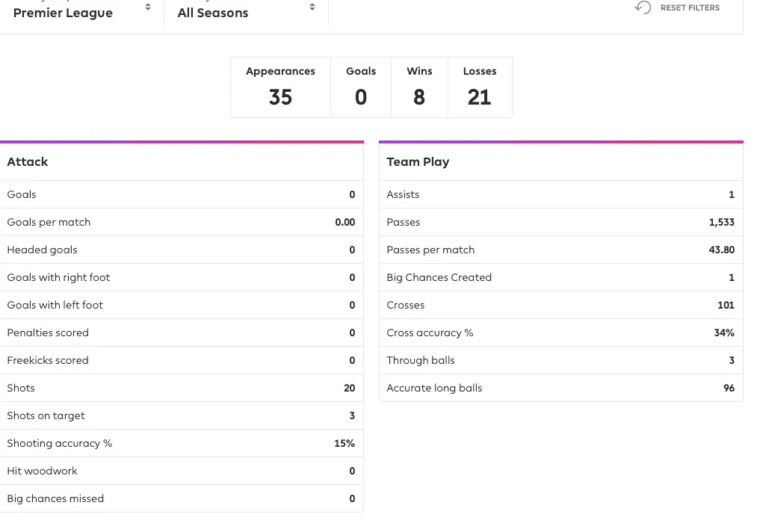Screen dimensions: 757x532
Task: Click the Big chances missed row
Action: [181, 498]
